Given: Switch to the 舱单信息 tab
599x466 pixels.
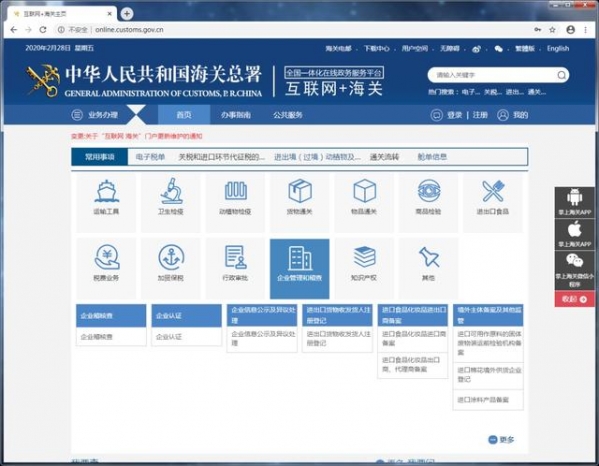Looking at the screenshot, I should point(432,157).
